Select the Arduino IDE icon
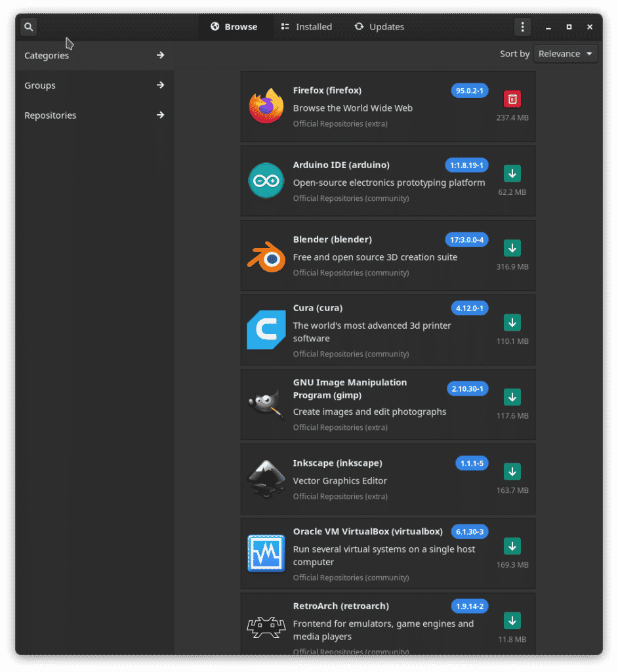This screenshot has width=618, height=672. click(x=266, y=180)
